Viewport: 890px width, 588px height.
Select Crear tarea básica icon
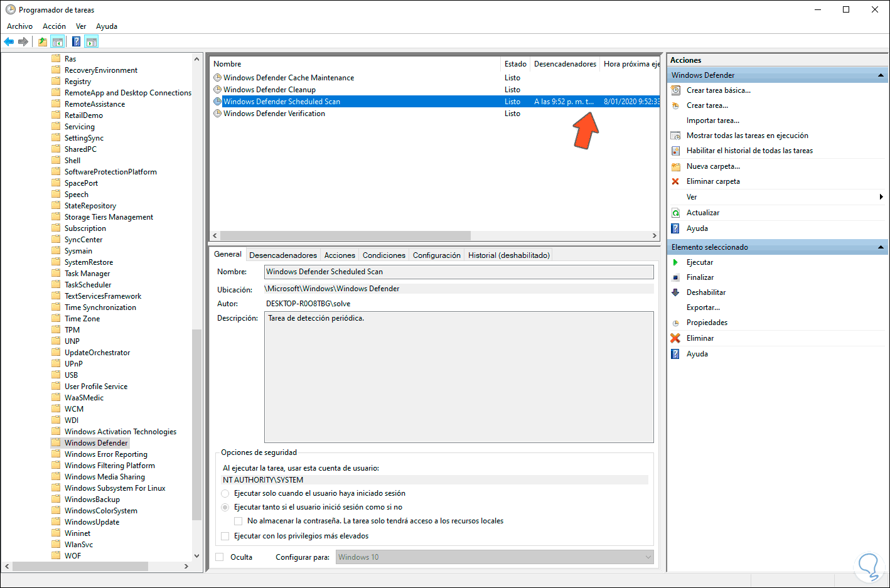pos(676,90)
